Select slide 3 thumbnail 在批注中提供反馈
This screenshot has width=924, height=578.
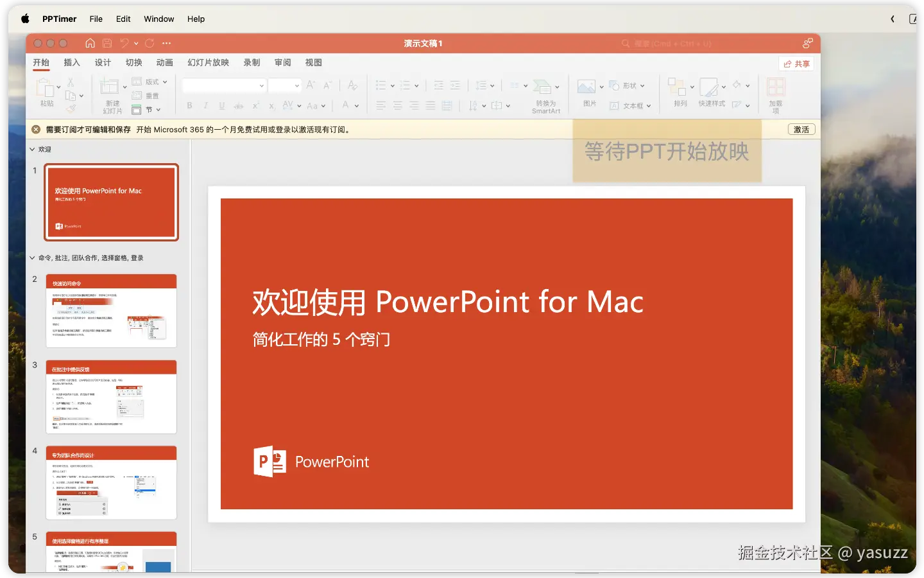pos(111,397)
